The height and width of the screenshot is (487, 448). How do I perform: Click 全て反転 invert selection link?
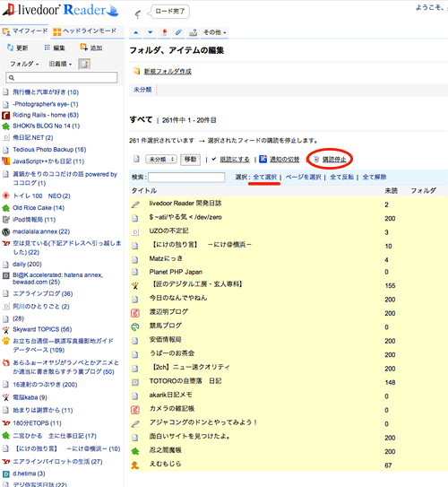(x=341, y=177)
